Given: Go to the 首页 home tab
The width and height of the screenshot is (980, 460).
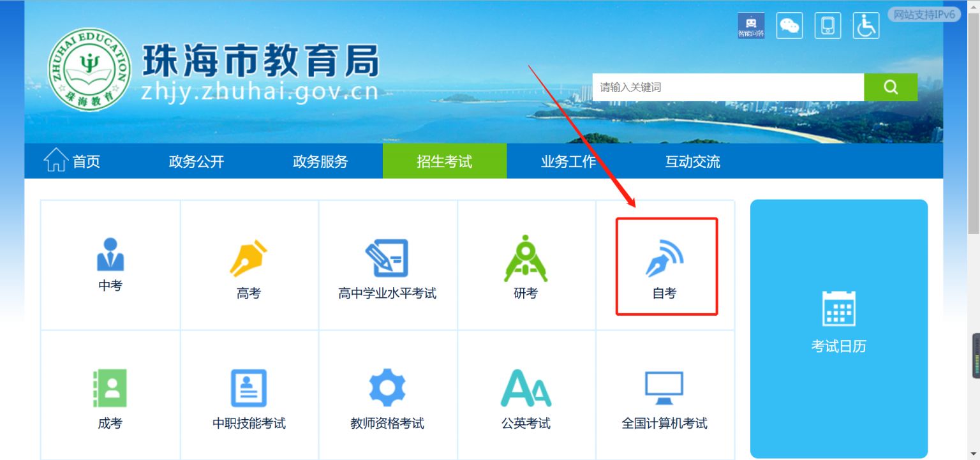Looking at the screenshot, I should pyautogui.click(x=72, y=161).
